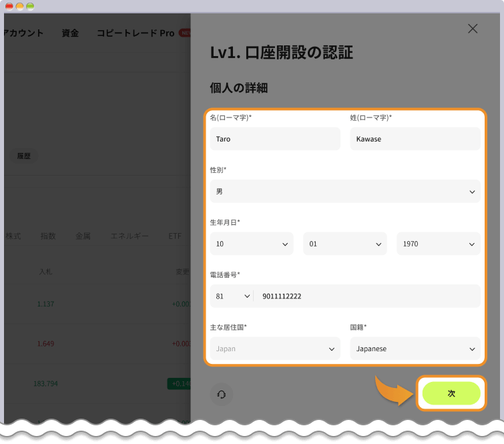504x444 pixels.
Task: Click the 変更 column header
Action: click(182, 272)
